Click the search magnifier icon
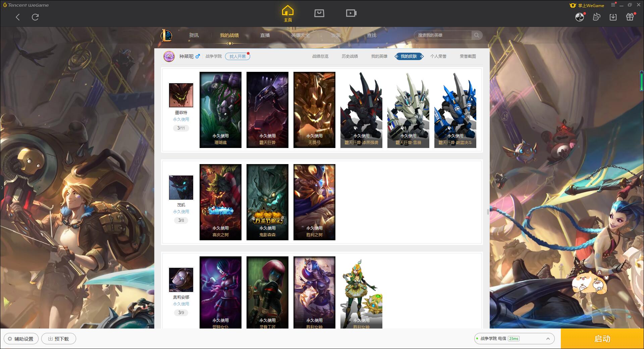The height and width of the screenshot is (349, 644). (477, 35)
